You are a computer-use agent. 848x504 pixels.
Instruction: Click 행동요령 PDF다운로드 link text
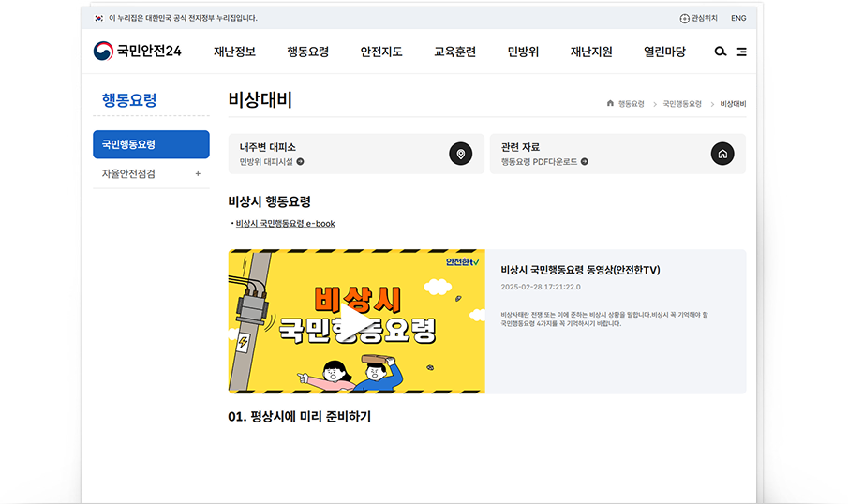pyautogui.click(x=539, y=162)
